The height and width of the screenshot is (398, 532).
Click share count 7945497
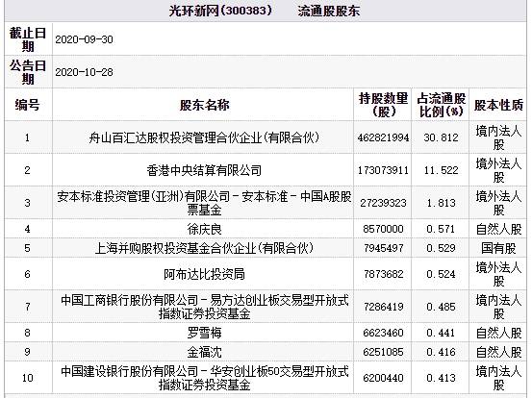(x=383, y=248)
